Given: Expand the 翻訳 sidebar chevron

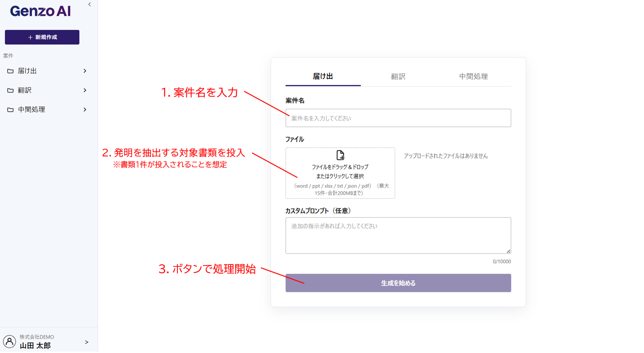Looking at the screenshot, I should [85, 90].
